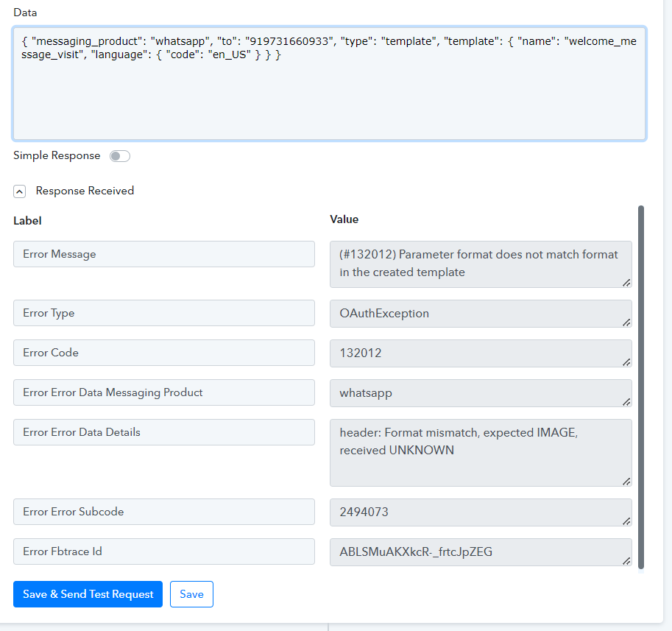Screen dimensions: 672x631
Task: Click the whatsapp value box
Action: tap(481, 393)
